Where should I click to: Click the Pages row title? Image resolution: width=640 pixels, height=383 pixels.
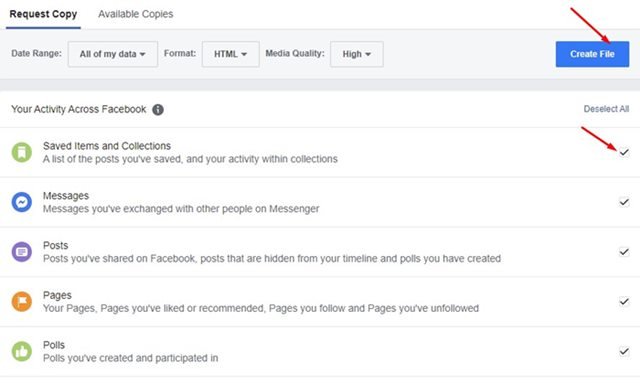(x=57, y=295)
